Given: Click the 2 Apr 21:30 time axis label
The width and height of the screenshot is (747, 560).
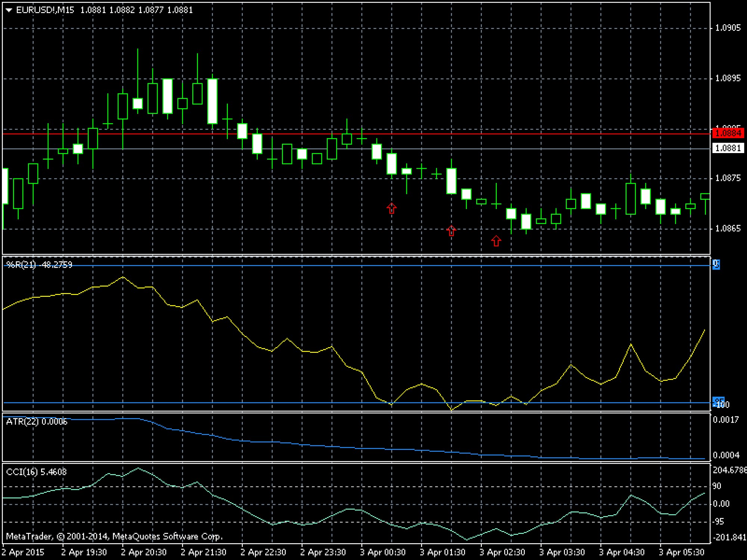Looking at the screenshot, I should [204, 552].
